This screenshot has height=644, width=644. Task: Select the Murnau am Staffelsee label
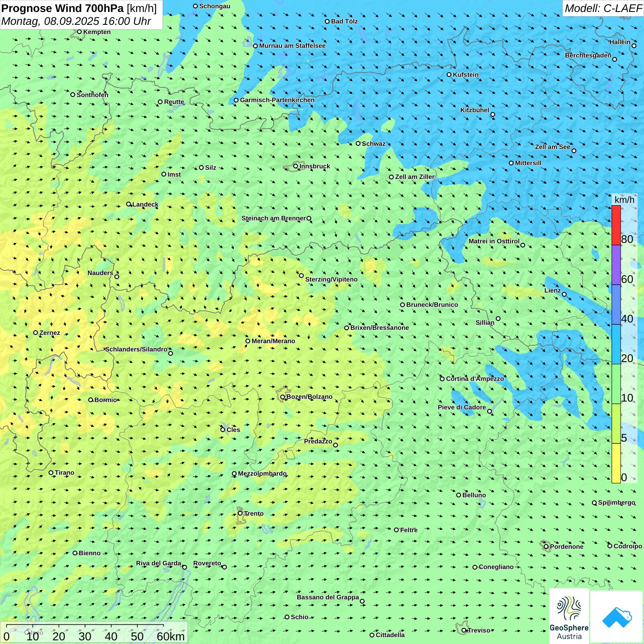[x=292, y=46]
